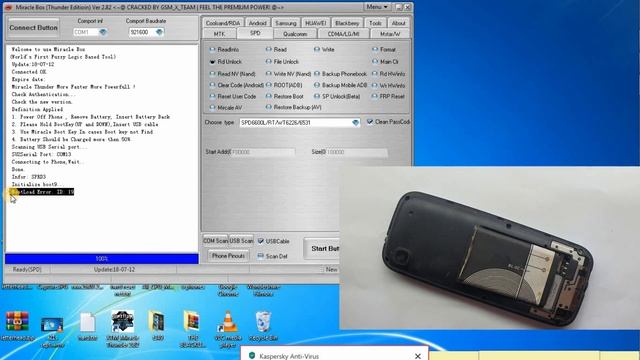Select the Wr HWinfo radio option
Viewport: 640px width, 360px height.
point(389,86)
